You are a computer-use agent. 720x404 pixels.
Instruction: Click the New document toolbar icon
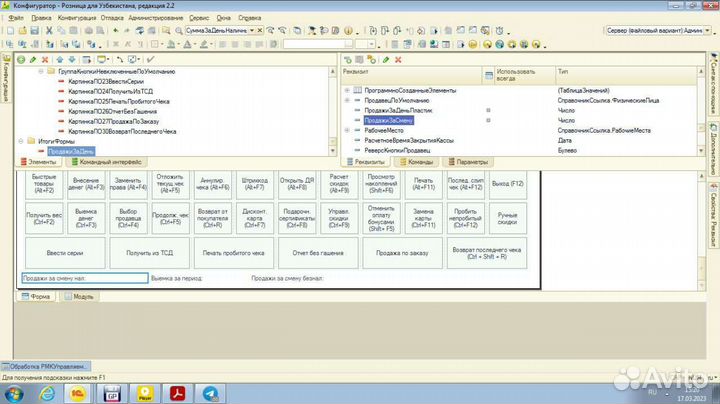(x=10, y=31)
